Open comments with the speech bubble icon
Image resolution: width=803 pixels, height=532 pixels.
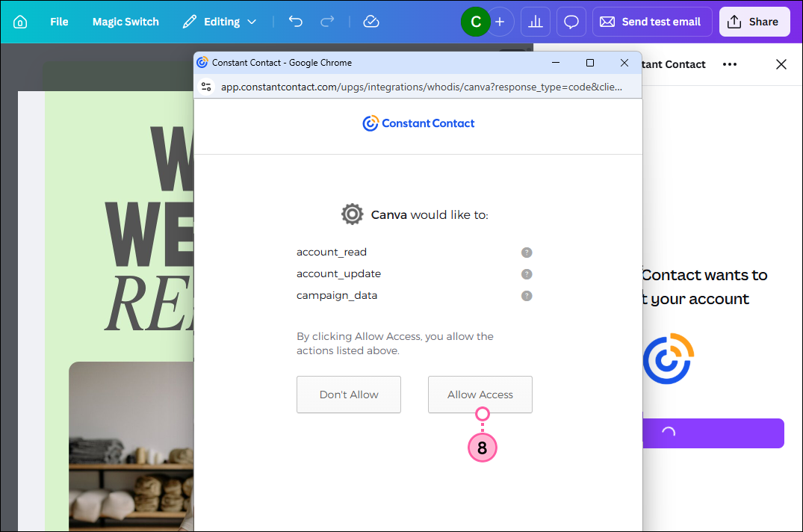[x=571, y=22]
